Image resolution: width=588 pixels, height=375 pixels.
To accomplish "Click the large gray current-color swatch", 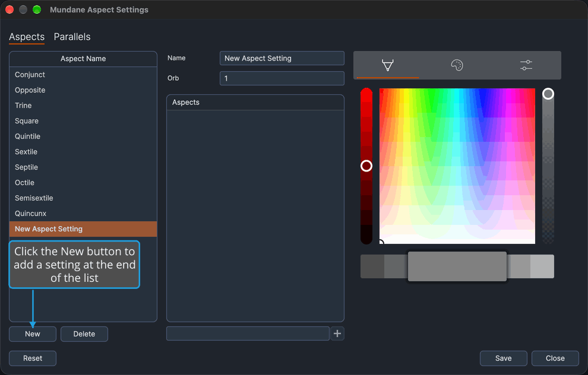I will coord(457,266).
